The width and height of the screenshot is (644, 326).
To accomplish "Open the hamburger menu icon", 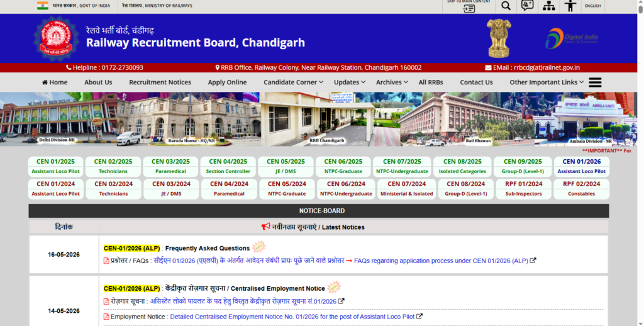I will tap(595, 82).
